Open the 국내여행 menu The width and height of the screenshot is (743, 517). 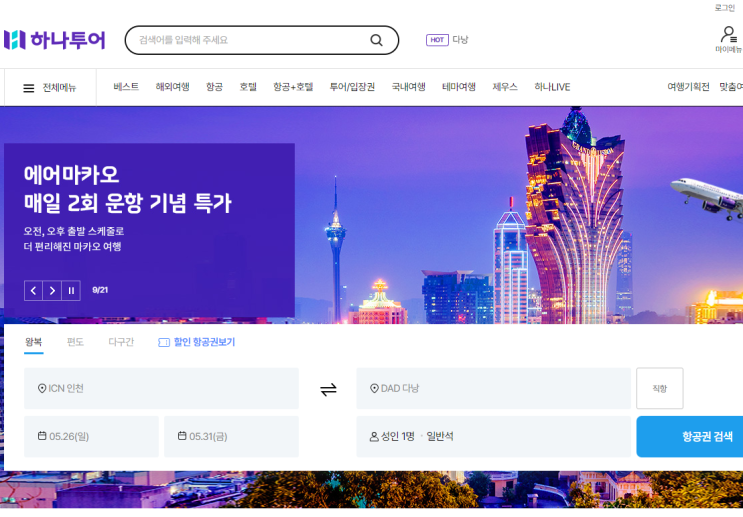[x=408, y=87]
